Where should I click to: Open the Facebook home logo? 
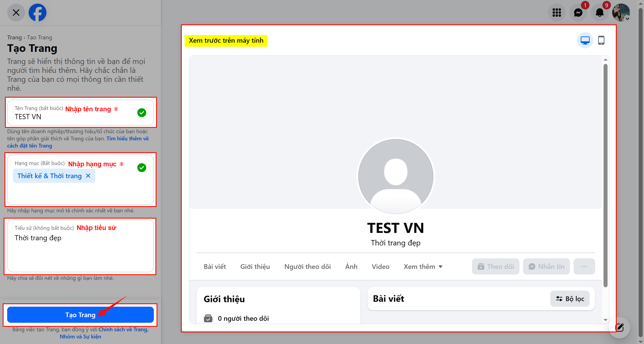point(38,13)
